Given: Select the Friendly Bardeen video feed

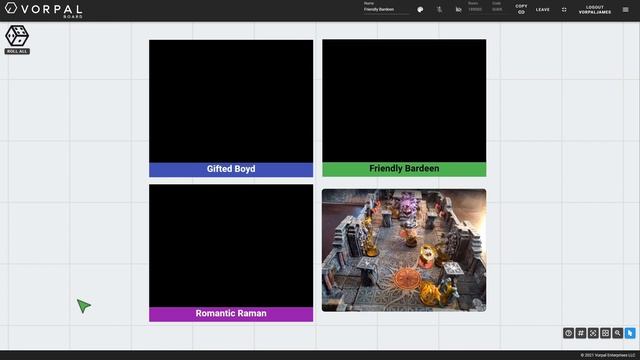Looking at the screenshot, I should pos(404,101).
